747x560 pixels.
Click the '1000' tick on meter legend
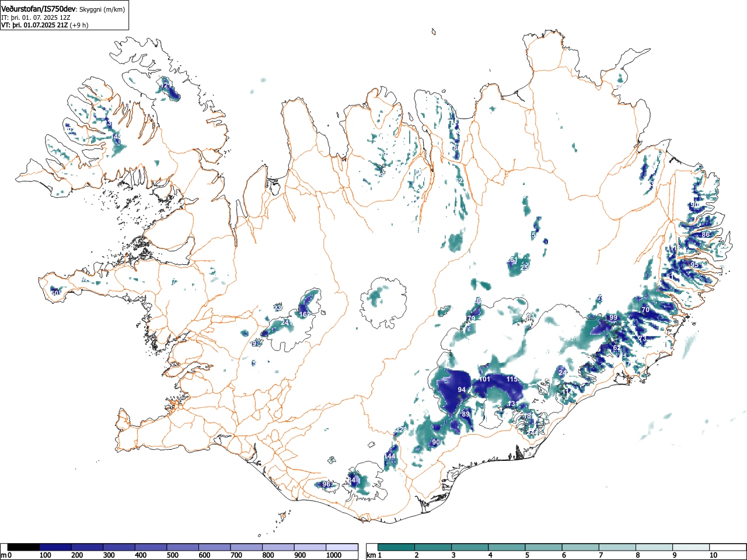click(x=333, y=555)
